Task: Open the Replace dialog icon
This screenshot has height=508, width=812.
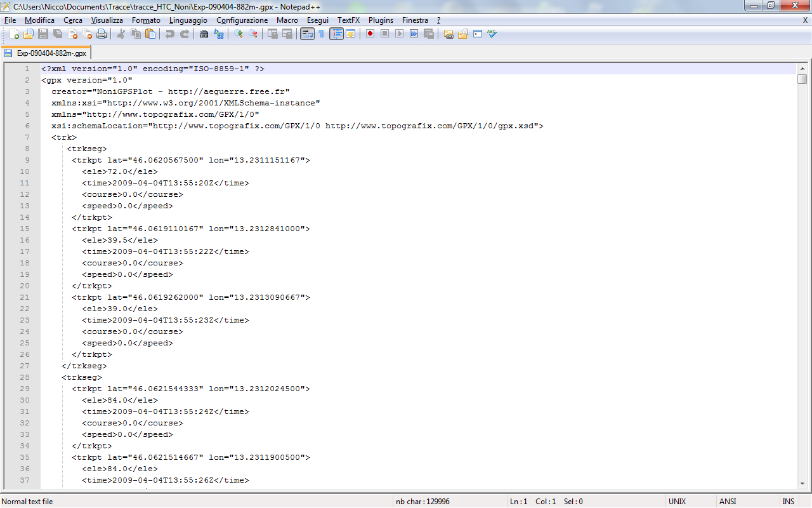Action: click(218, 34)
